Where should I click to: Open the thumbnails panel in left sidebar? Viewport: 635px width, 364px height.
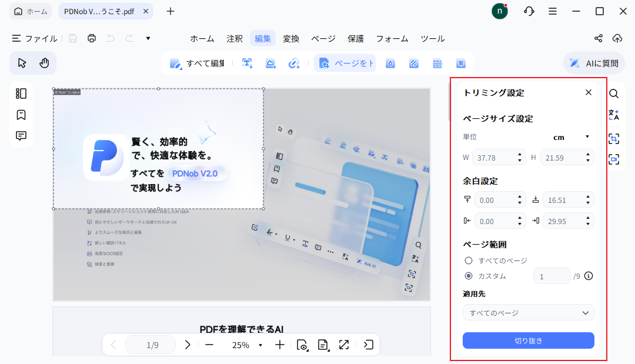point(21,93)
